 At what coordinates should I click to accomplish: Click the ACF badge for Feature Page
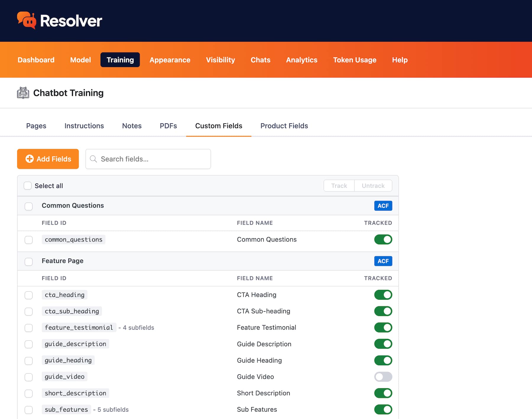(x=383, y=261)
